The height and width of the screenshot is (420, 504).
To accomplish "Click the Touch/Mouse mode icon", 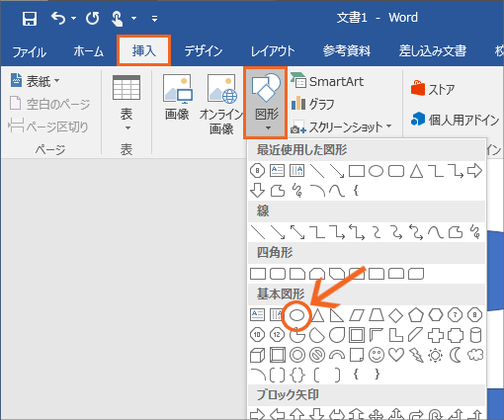I will point(117,19).
